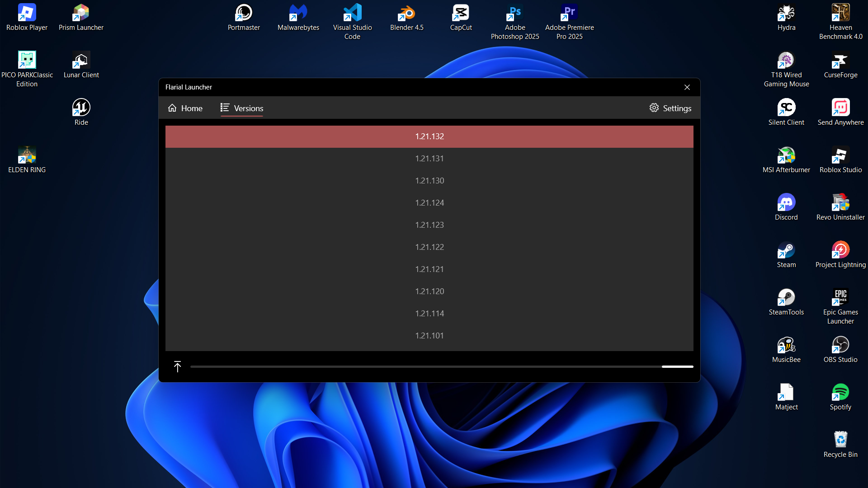The height and width of the screenshot is (488, 868).
Task: Pick version 1.21.101 entry
Action: (429, 336)
